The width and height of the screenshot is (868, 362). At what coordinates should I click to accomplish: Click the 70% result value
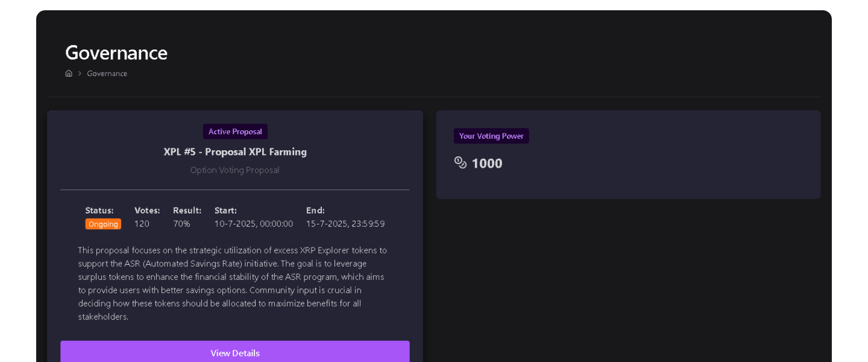[x=181, y=224]
